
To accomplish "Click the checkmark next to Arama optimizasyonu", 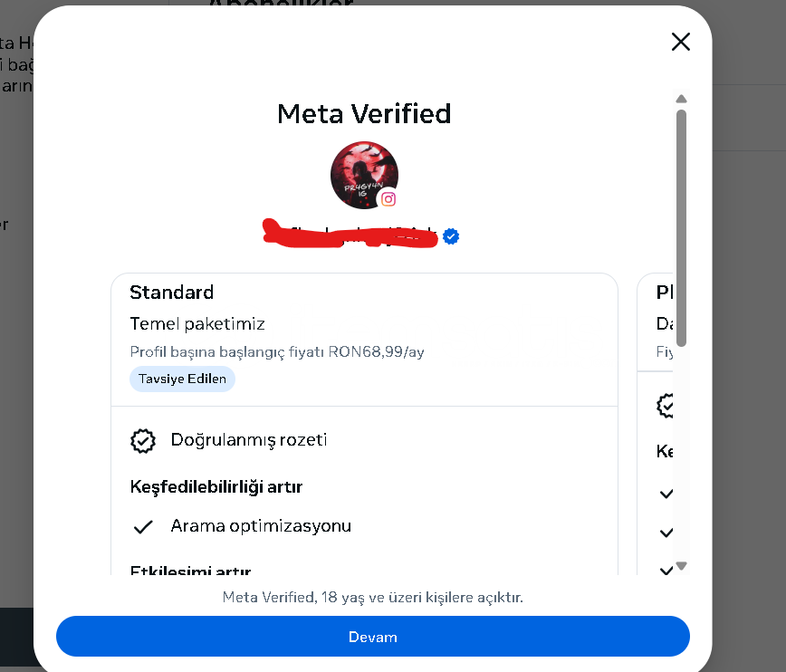I will (142, 526).
